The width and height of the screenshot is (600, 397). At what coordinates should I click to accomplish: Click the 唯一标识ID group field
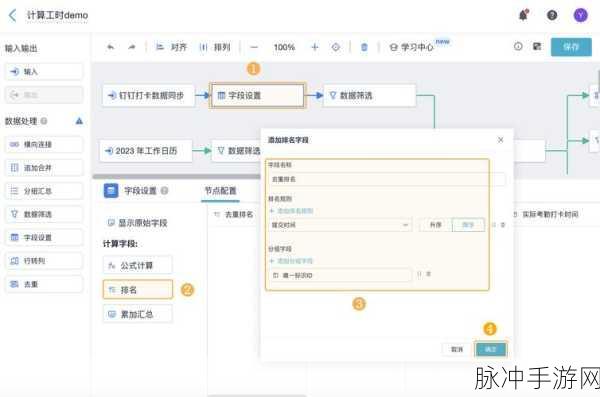pos(340,275)
